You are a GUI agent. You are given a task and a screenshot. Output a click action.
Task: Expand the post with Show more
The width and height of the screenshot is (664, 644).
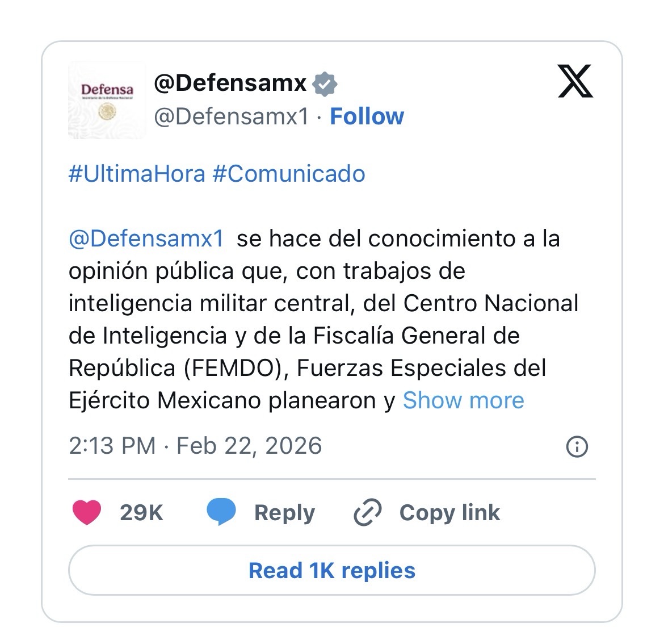(x=463, y=400)
